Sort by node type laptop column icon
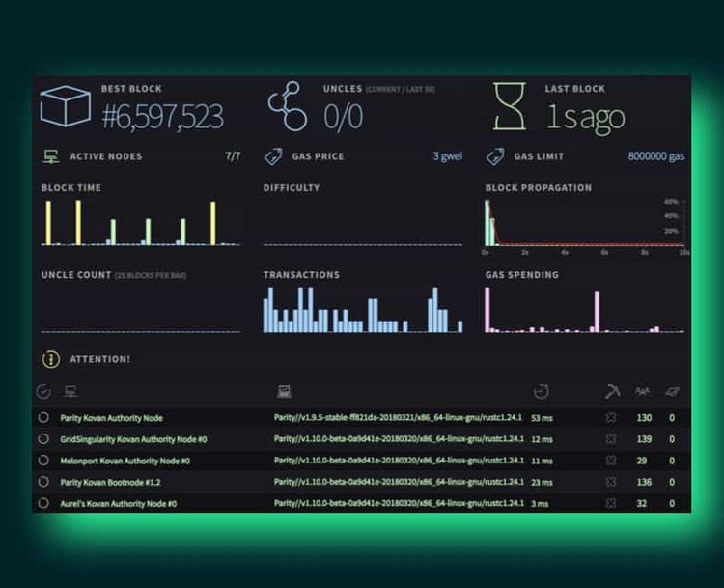Viewport: 724px width, 588px height. (x=284, y=391)
